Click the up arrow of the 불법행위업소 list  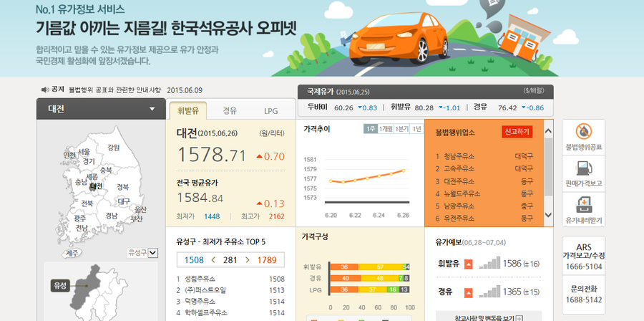point(548,131)
